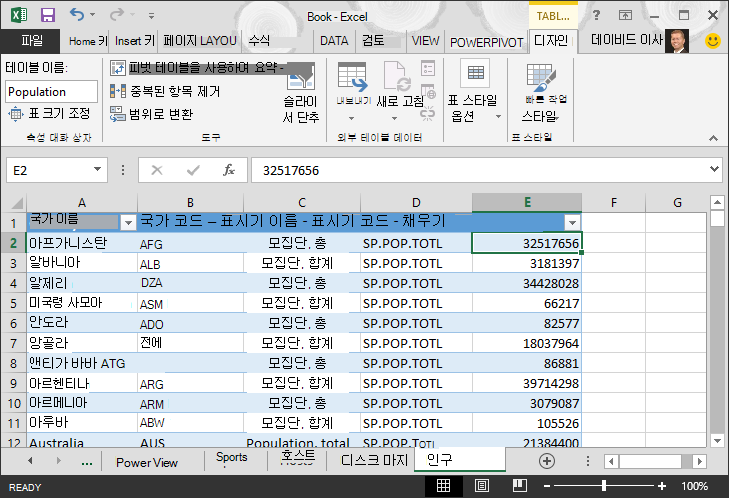Switch to the VIEW tab
Viewport: 729px width, 498px height.
[425, 41]
